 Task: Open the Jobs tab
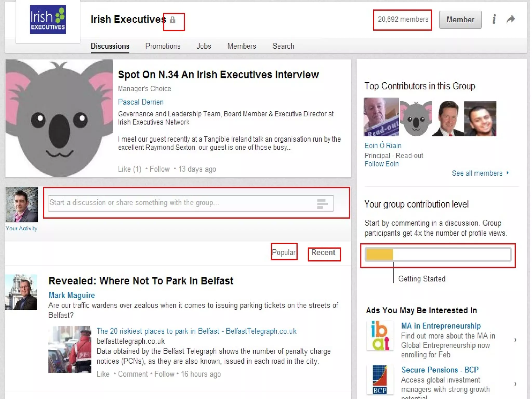204,46
